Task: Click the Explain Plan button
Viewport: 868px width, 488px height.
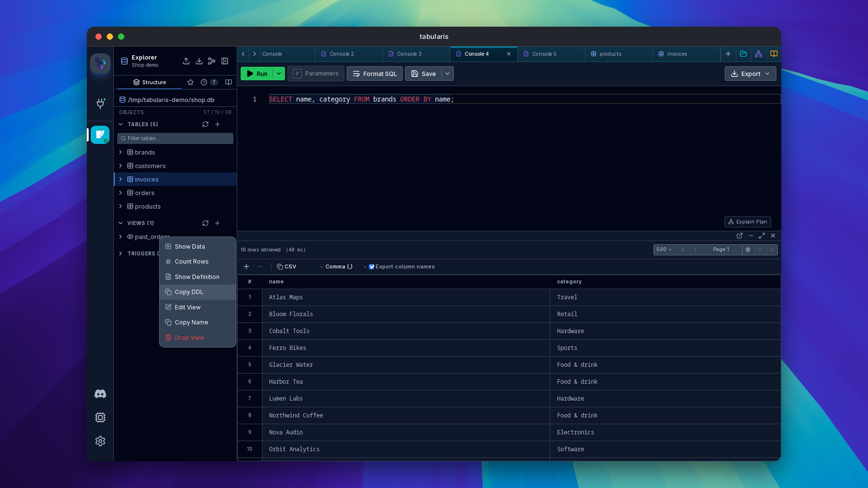Action: [747, 222]
